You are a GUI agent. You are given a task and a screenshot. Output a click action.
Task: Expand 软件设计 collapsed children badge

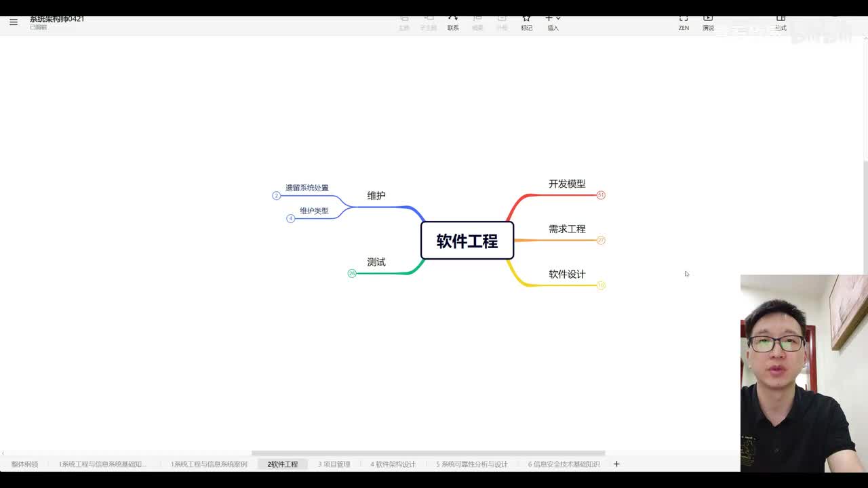coord(601,285)
